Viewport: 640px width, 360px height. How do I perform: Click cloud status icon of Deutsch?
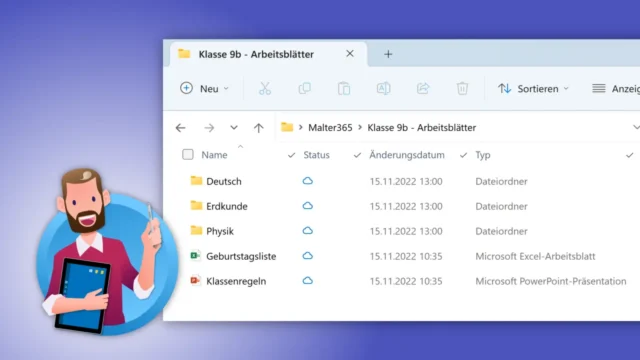pyautogui.click(x=308, y=181)
